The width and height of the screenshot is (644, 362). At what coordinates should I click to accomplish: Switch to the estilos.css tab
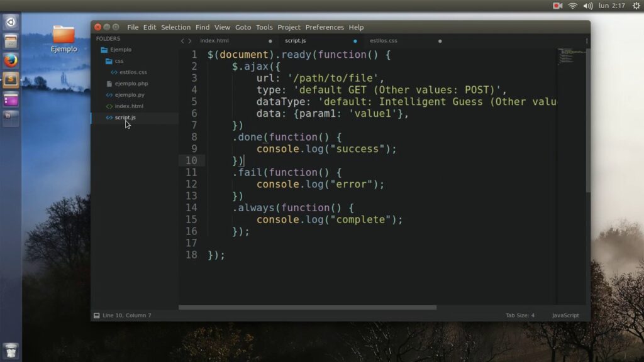point(384,41)
